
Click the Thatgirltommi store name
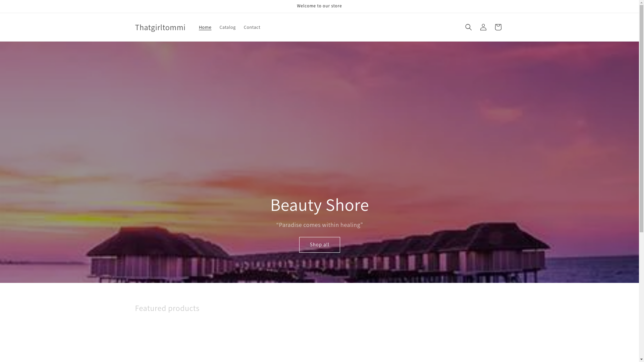click(160, 27)
